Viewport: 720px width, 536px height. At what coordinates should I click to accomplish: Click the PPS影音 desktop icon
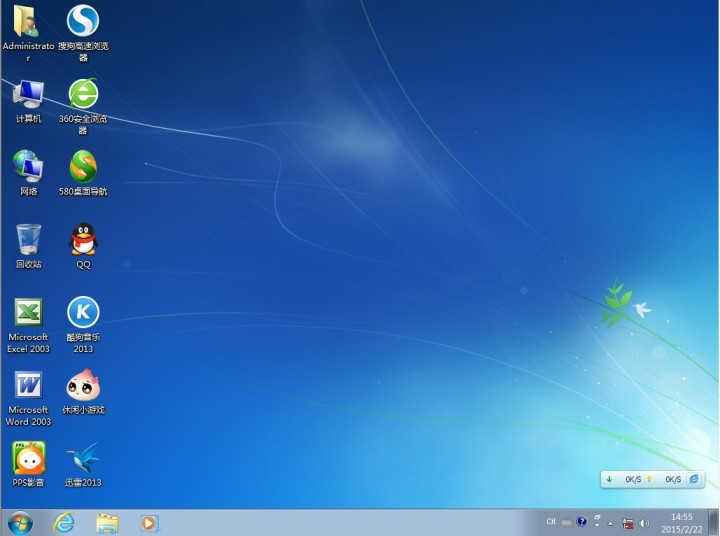28,459
